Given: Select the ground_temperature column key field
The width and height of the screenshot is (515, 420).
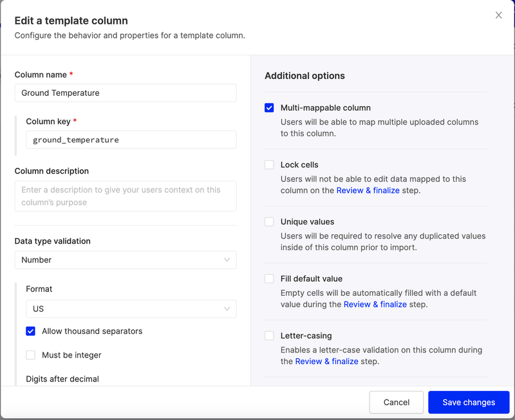Looking at the screenshot, I should tap(131, 140).
